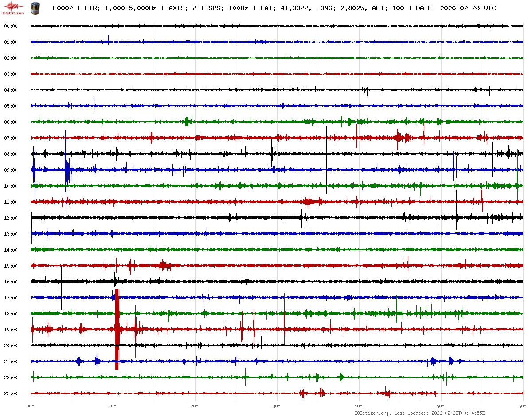Image resolution: width=532 pixels, height=417 pixels.
Task: Click the geophone sensor icon beside the logo
Action: (x=35, y=8)
